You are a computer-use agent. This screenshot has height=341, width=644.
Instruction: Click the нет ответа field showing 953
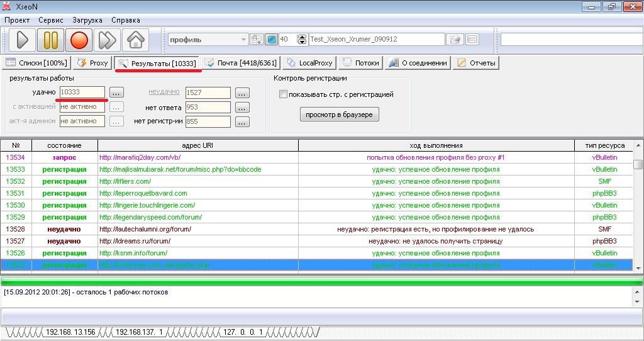click(208, 107)
